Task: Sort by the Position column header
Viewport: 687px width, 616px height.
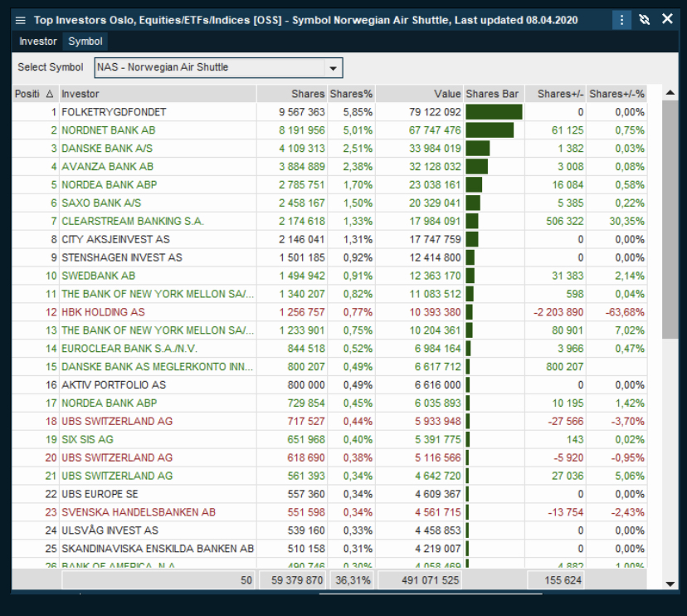Action: click(35, 94)
